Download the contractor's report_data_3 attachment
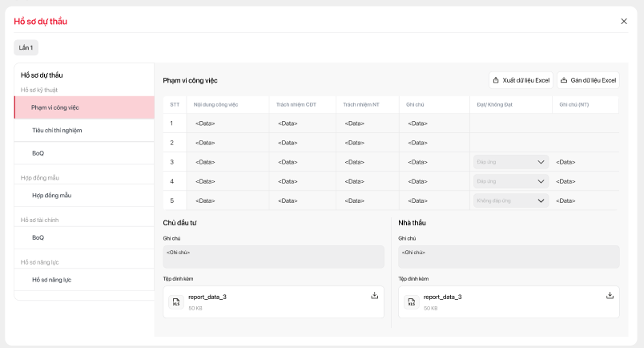This screenshot has width=644, height=348. click(x=610, y=295)
